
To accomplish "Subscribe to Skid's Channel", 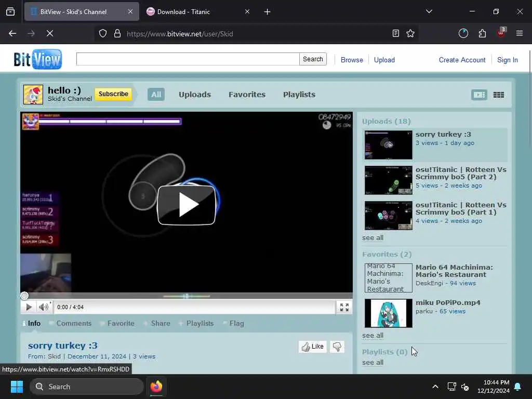I will (113, 94).
